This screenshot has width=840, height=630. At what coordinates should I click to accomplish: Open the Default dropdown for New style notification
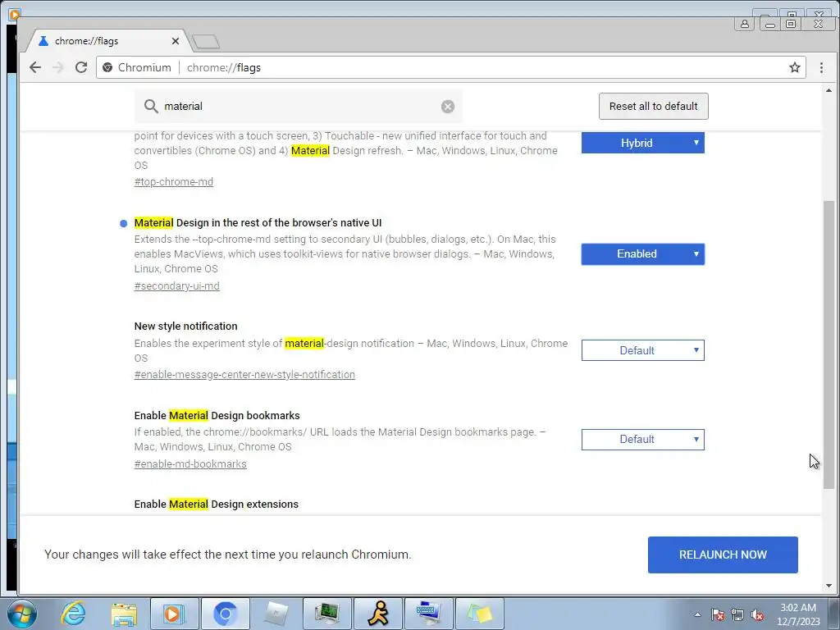pos(643,350)
